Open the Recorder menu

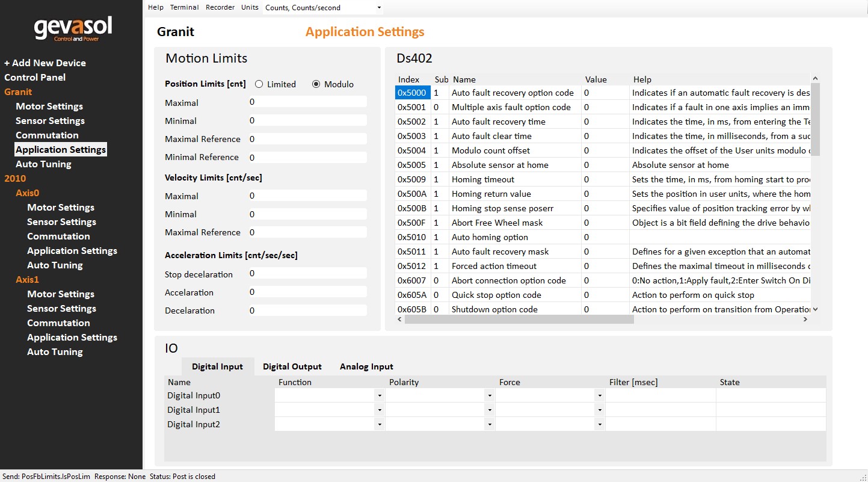[220, 7]
